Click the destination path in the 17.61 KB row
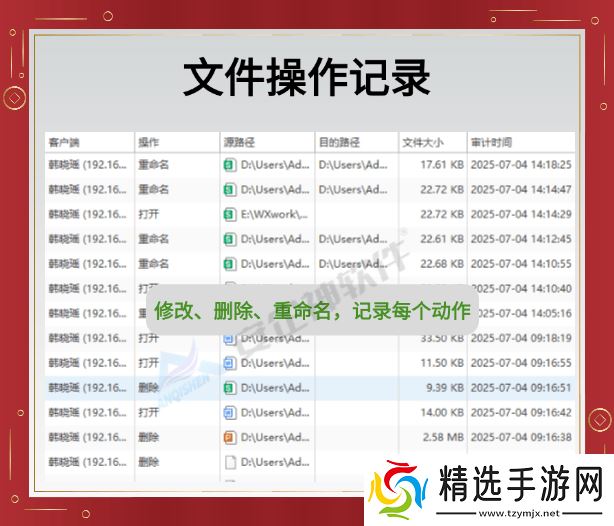 click(x=353, y=165)
